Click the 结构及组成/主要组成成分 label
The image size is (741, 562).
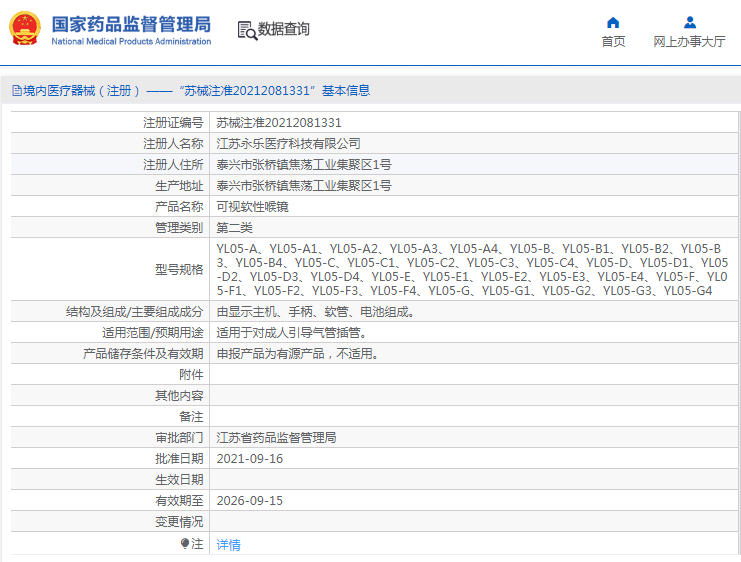point(135,312)
